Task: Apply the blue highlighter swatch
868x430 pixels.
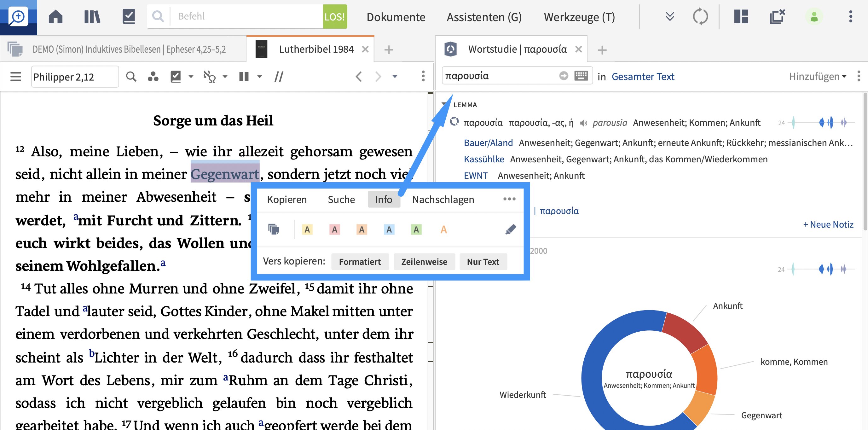Action: (389, 230)
